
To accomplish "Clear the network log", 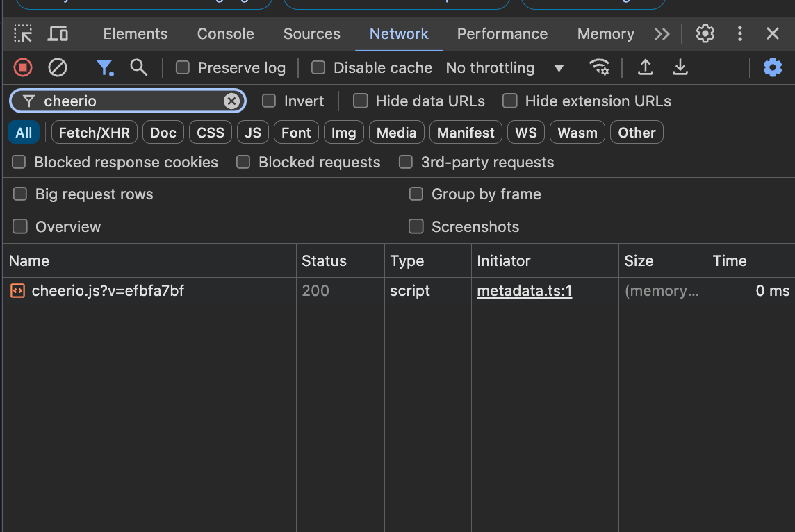I will 58,67.
